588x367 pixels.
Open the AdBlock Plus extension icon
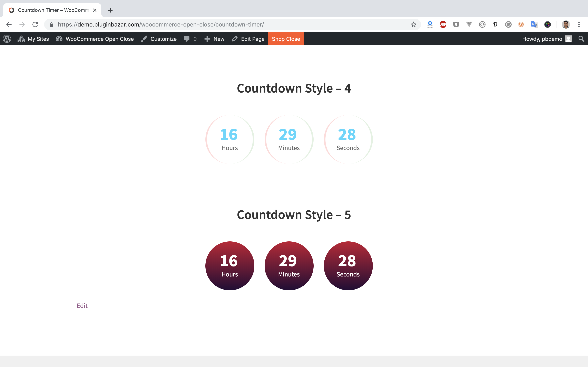pyautogui.click(x=443, y=24)
